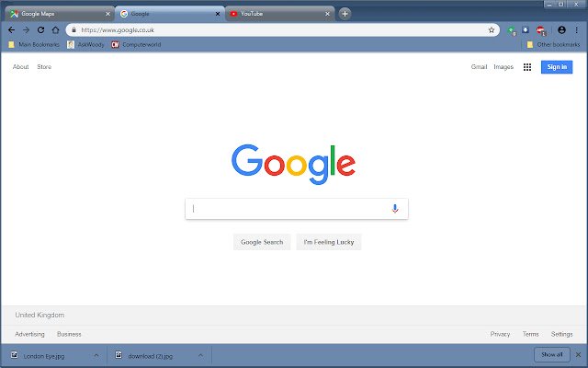Viewport: 588px width, 368px height.
Task: Open the red ABP extension icon
Action: (x=541, y=30)
